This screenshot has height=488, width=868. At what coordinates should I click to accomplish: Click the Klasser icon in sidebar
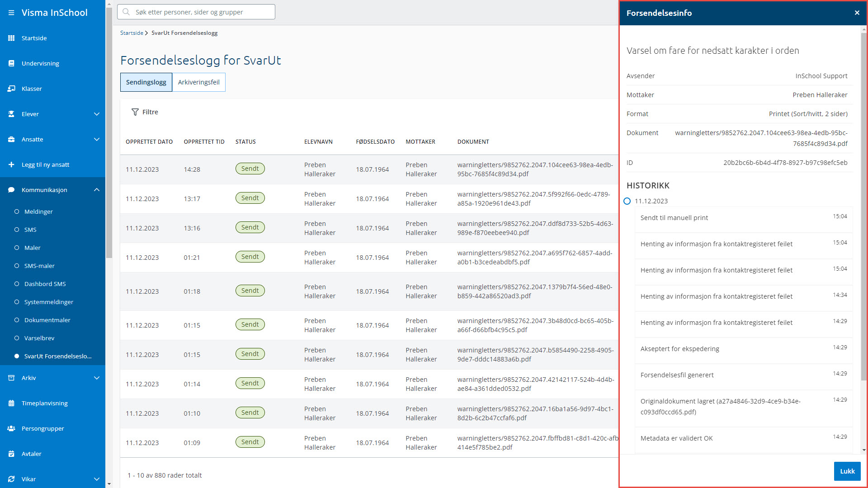(x=11, y=89)
